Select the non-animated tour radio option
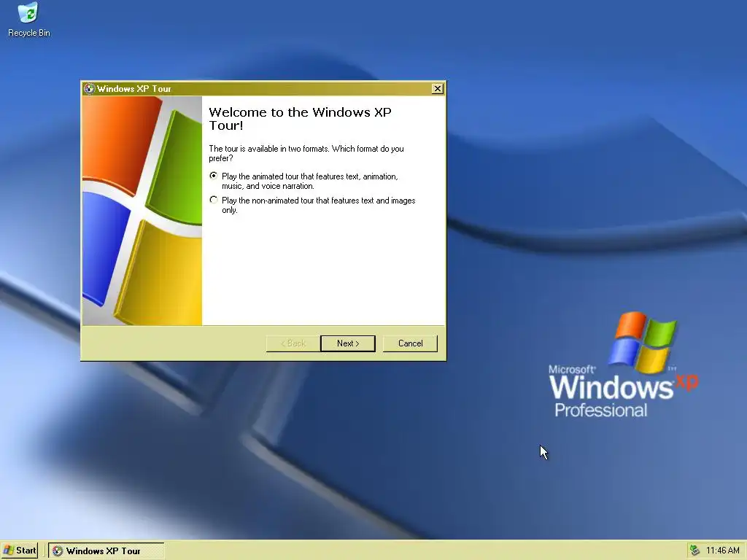The height and width of the screenshot is (560, 747). [214, 200]
